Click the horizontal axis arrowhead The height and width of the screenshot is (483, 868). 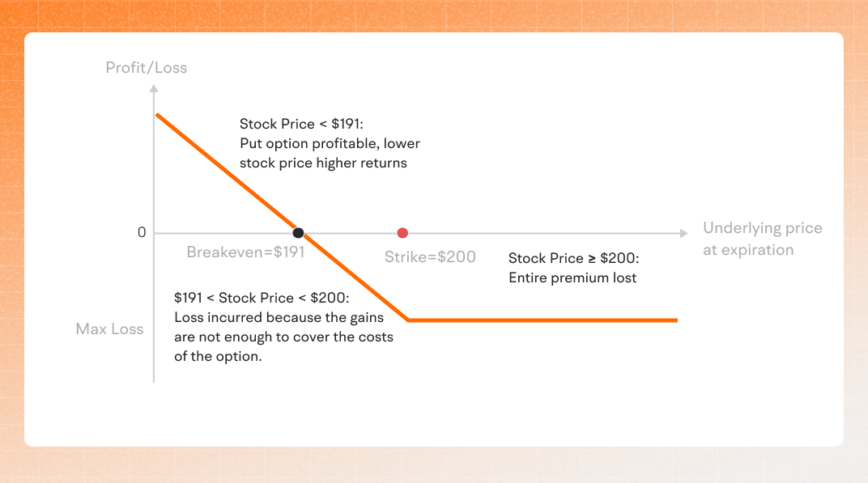click(684, 233)
